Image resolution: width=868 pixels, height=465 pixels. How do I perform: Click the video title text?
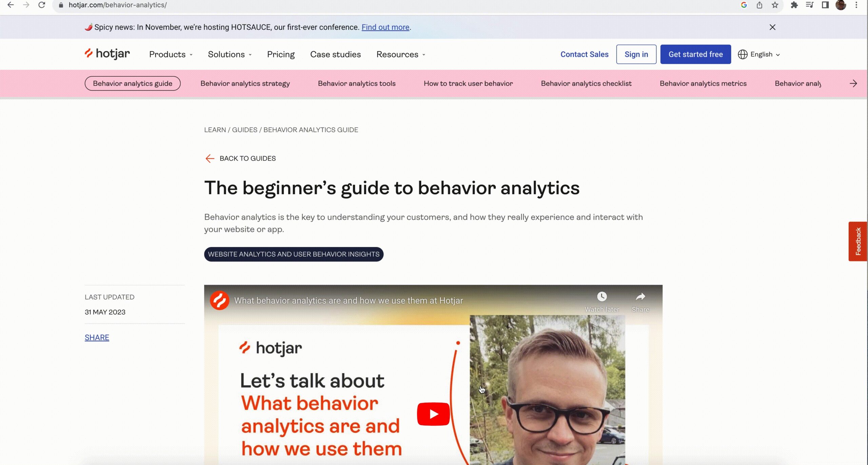(349, 300)
